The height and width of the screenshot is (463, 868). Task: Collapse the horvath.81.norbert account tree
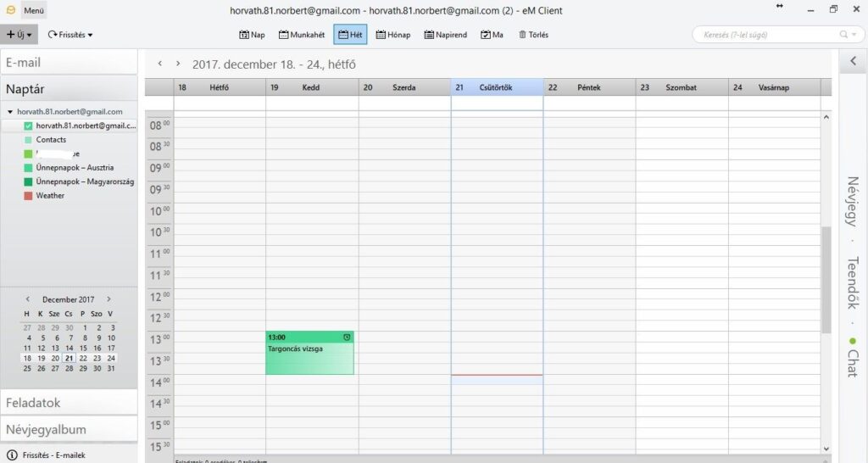click(x=10, y=111)
